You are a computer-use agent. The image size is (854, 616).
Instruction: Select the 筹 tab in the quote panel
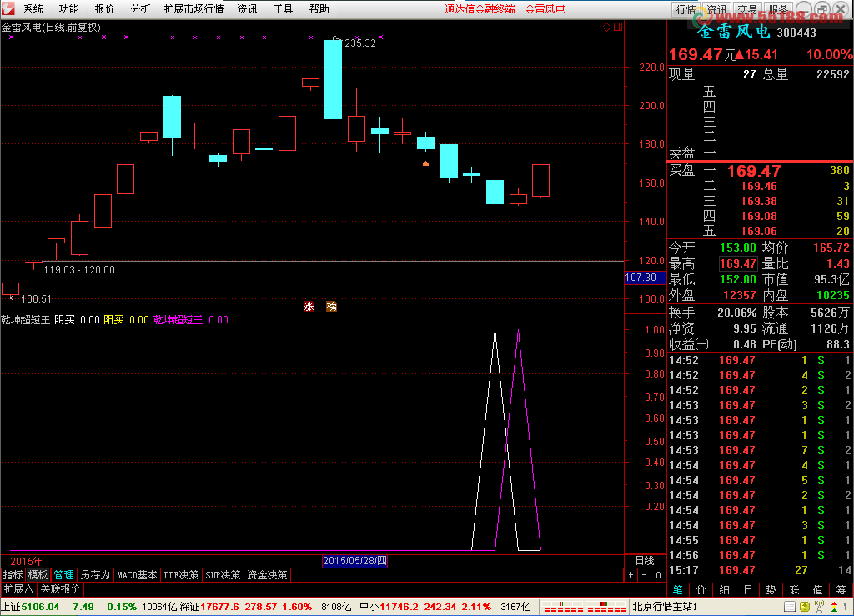point(841,590)
